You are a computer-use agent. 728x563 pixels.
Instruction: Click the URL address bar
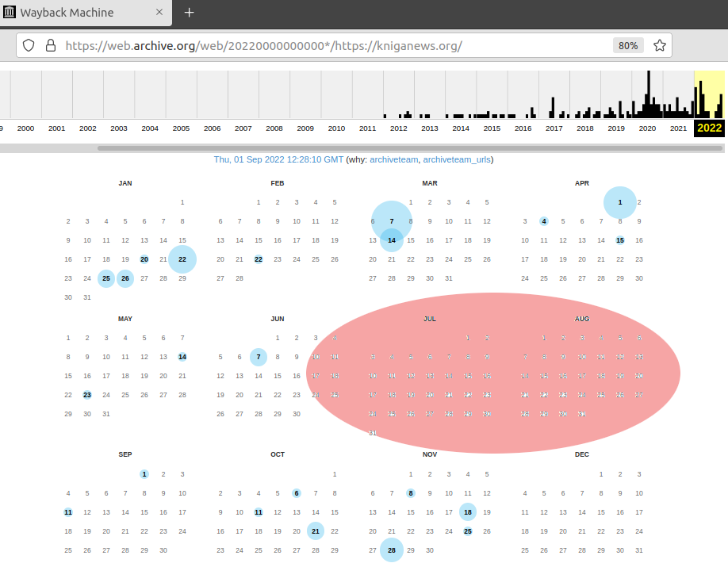333,45
